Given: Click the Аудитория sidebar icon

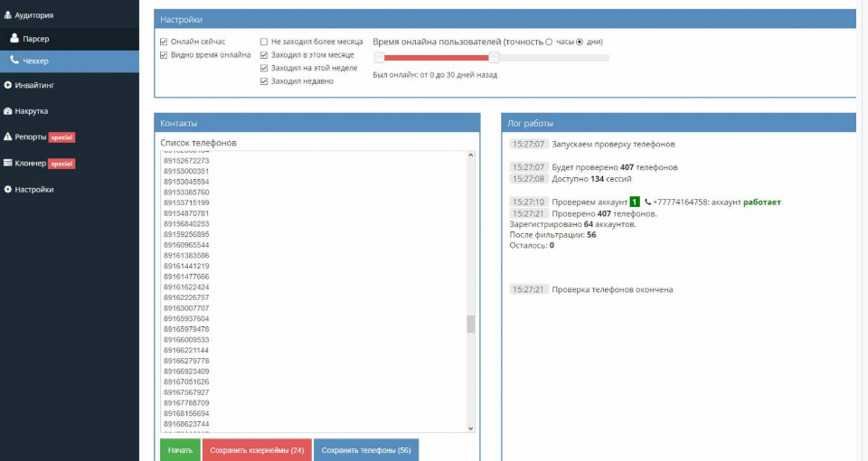Looking at the screenshot, I should pos(8,15).
